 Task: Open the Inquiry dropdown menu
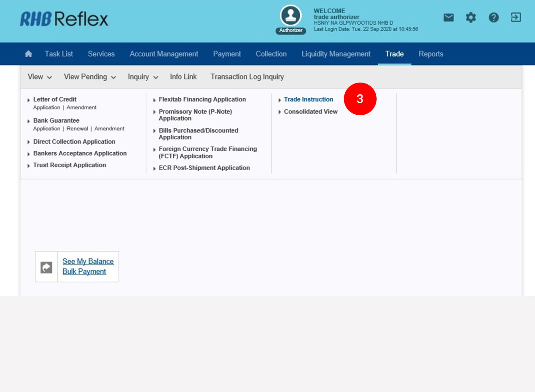tap(143, 77)
